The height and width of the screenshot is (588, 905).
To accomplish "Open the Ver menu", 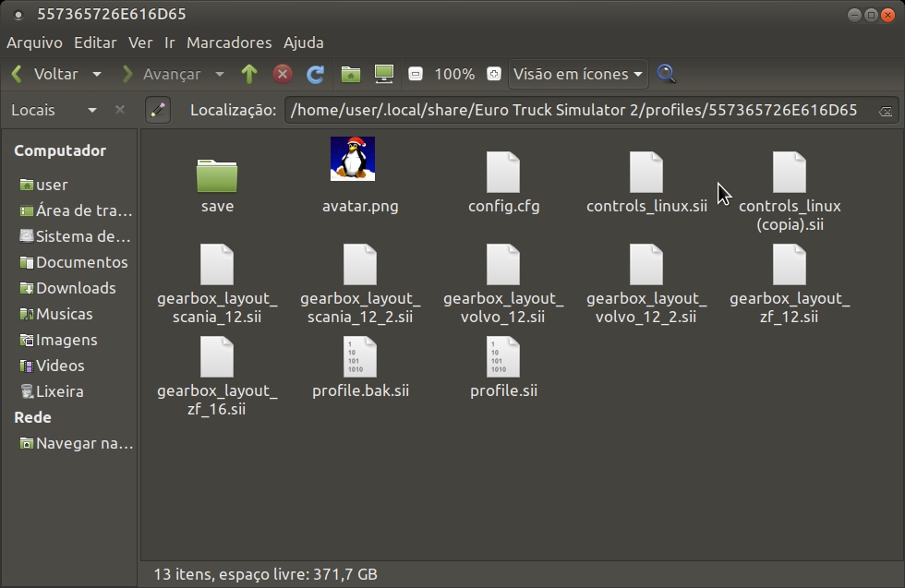I will point(140,42).
